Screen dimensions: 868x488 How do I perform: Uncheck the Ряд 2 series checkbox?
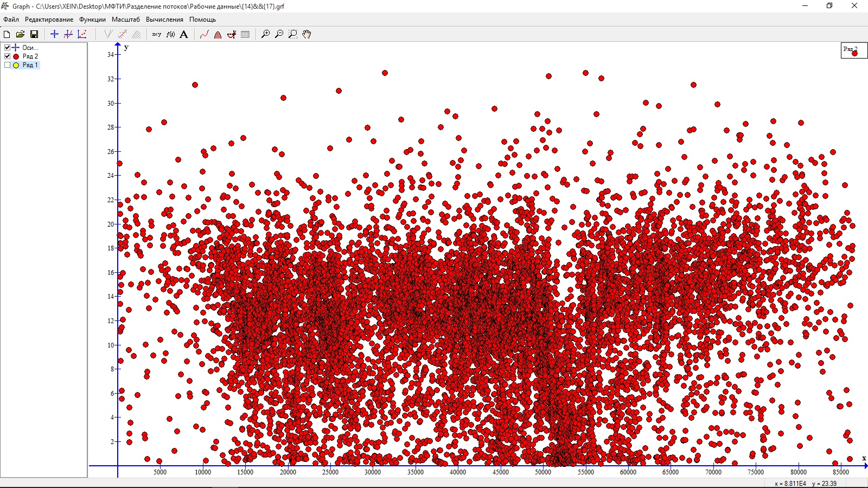click(x=7, y=56)
